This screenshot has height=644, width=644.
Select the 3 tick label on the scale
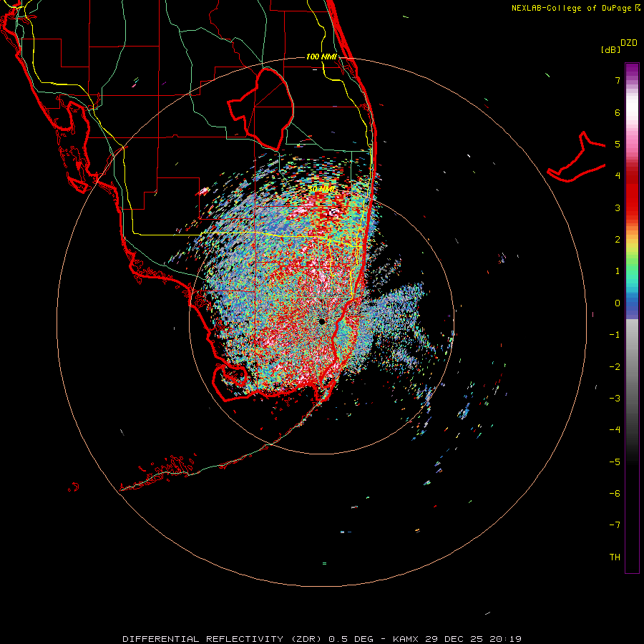click(618, 208)
